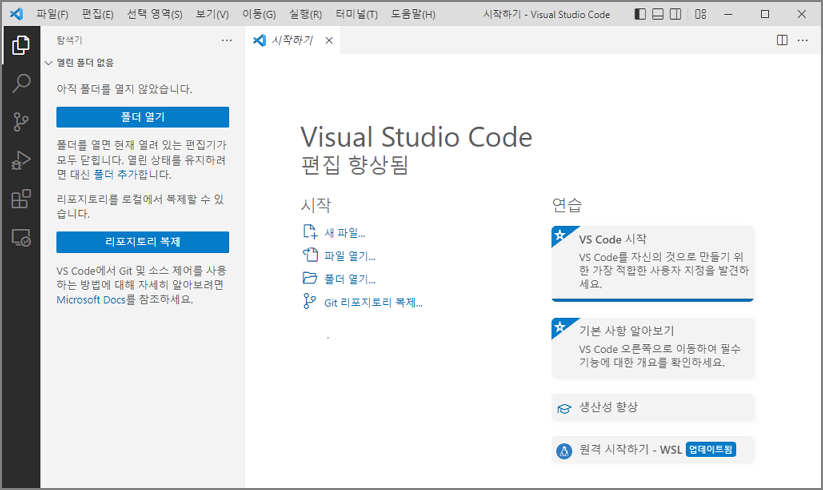The height and width of the screenshot is (490, 823).
Task: Click progress bar under VS Code 시작 card
Action: pos(653,300)
